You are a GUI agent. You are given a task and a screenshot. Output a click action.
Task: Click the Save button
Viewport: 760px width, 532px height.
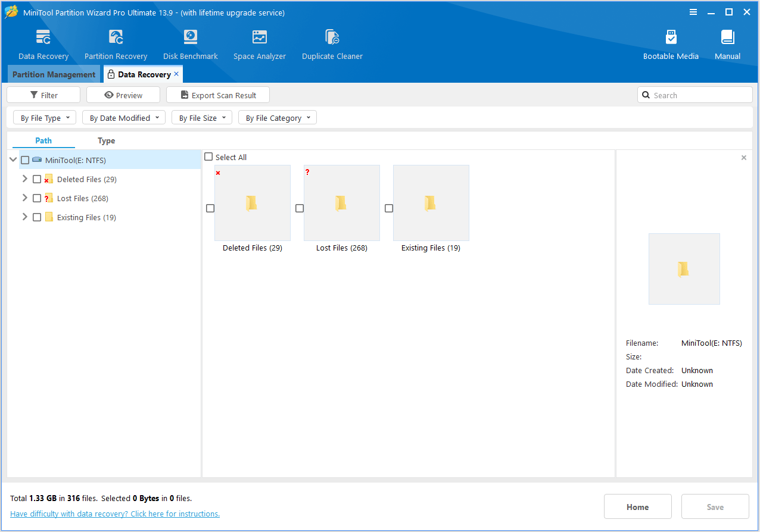tap(715, 507)
